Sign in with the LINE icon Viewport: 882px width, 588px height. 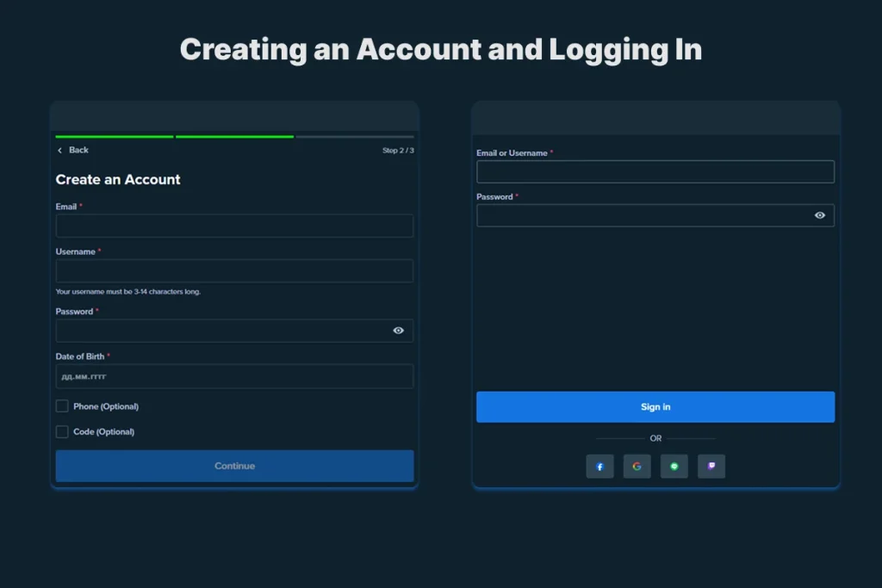point(674,466)
